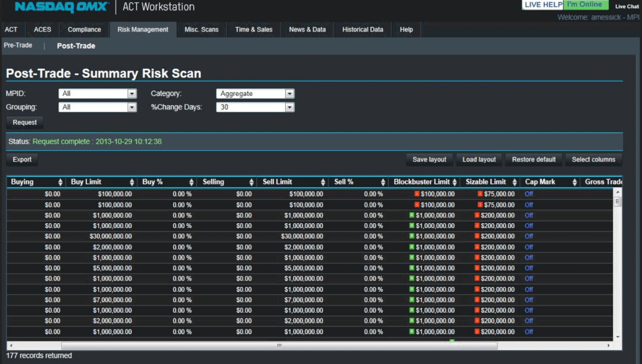Switch to the Pre-Trade sub-tab
Screen dimensions: 642x364
[x=18, y=45]
